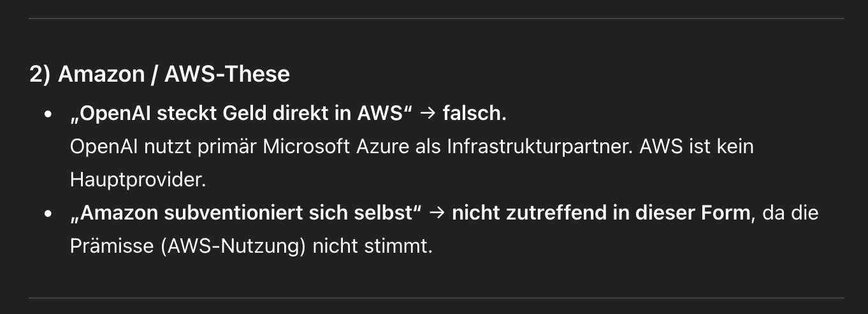Click the bold phrase "nicht zutreffend in dieser Form"
Image resolution: width=868 pixels, height=314 pixels.
pos(600,213)
